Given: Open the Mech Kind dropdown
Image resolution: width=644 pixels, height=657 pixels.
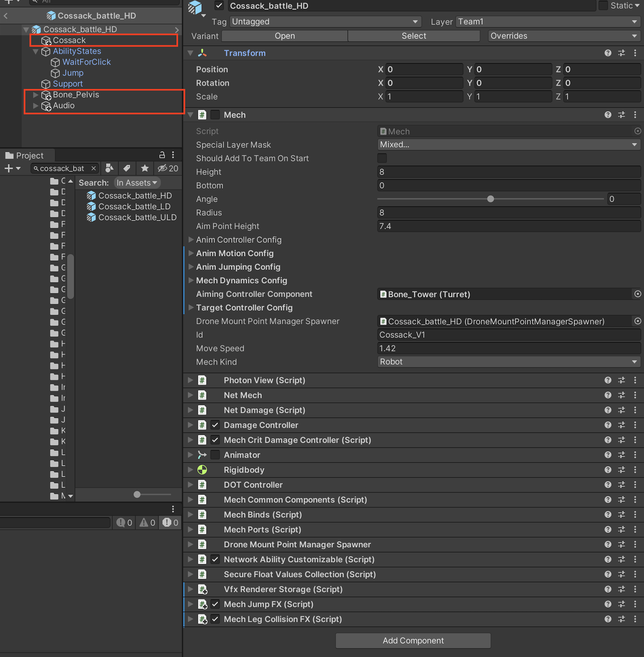Looking at the screenshot, I should pos(508,362).
